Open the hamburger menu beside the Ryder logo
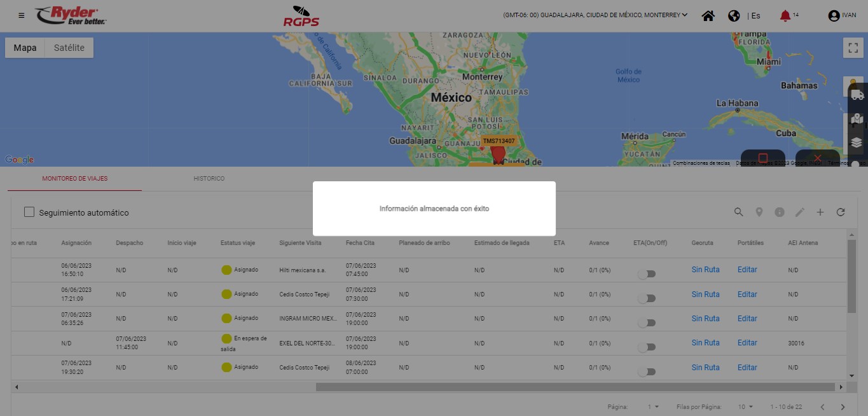868x416 pixels. [x=22, y=15]
